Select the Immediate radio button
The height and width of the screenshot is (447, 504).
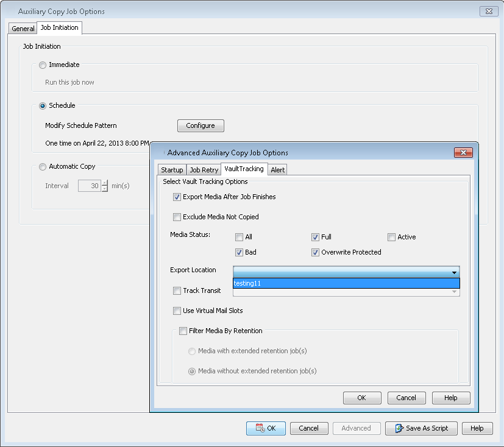[43, 65]
